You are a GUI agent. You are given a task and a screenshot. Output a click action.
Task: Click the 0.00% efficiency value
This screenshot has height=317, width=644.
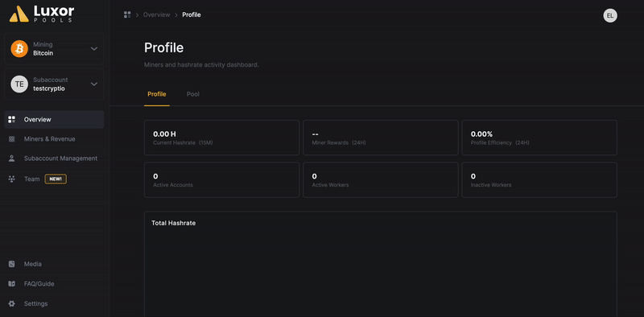pos(481,134)
